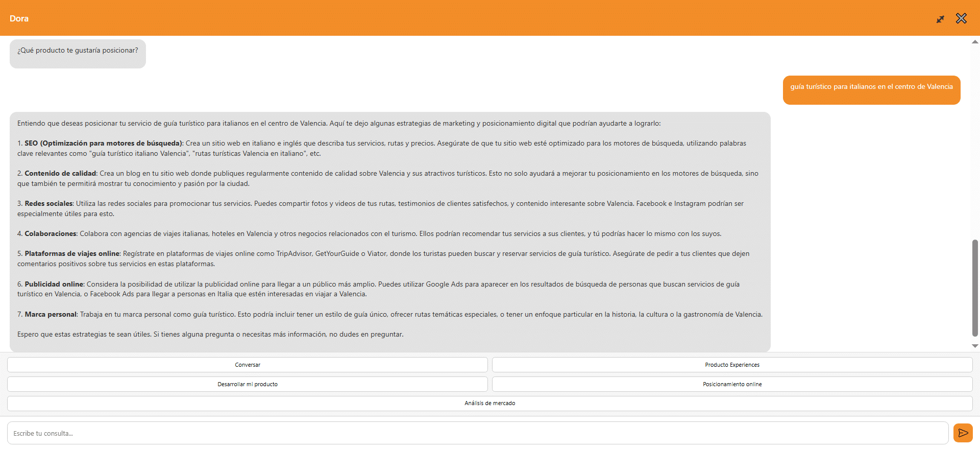Start Análisis de mercado
The height and width of the screenshot is (449, 980).
[489, 403]
